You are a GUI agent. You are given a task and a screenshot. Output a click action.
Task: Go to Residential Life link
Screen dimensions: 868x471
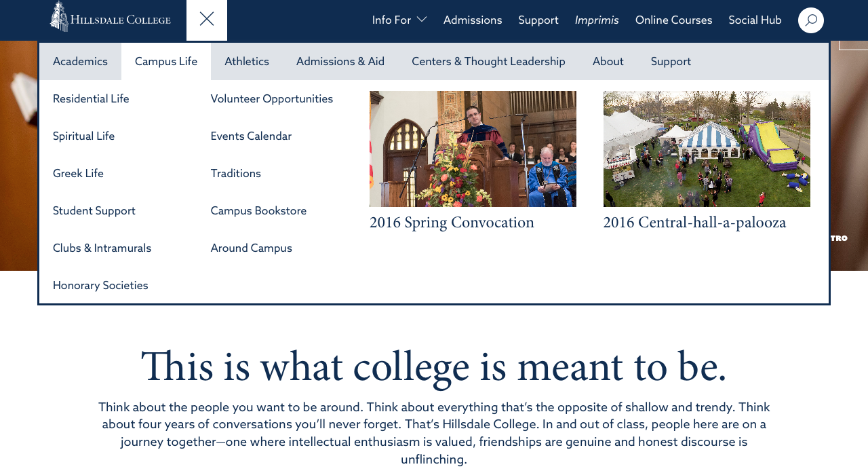pyautogui.click(x=91, y=99)
